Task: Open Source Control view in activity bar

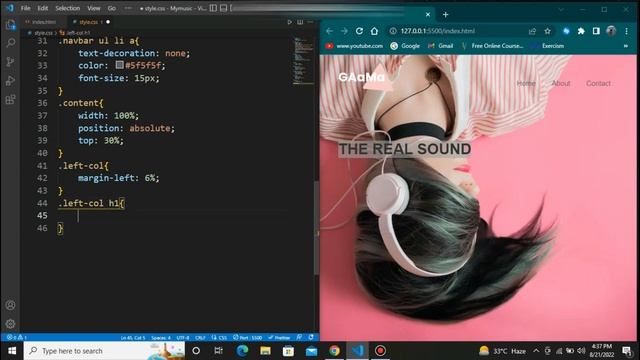Action: (11, 62)
